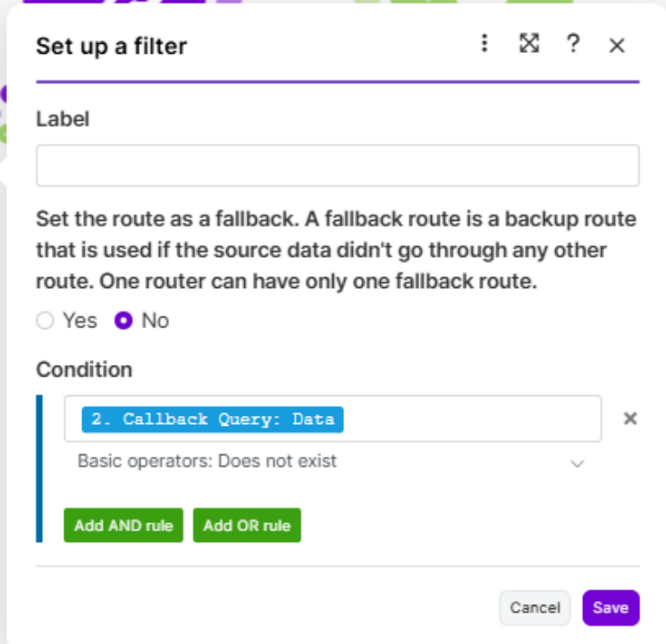Click the Yes label text
The width and height of the screenshot is (666, 644).
coord(80,320)
